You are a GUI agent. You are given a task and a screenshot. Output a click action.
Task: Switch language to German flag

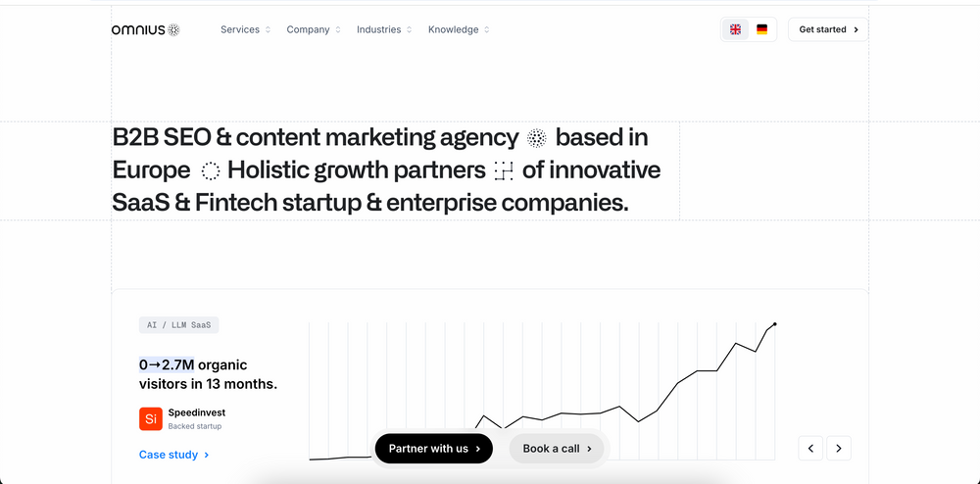point(761,29)
